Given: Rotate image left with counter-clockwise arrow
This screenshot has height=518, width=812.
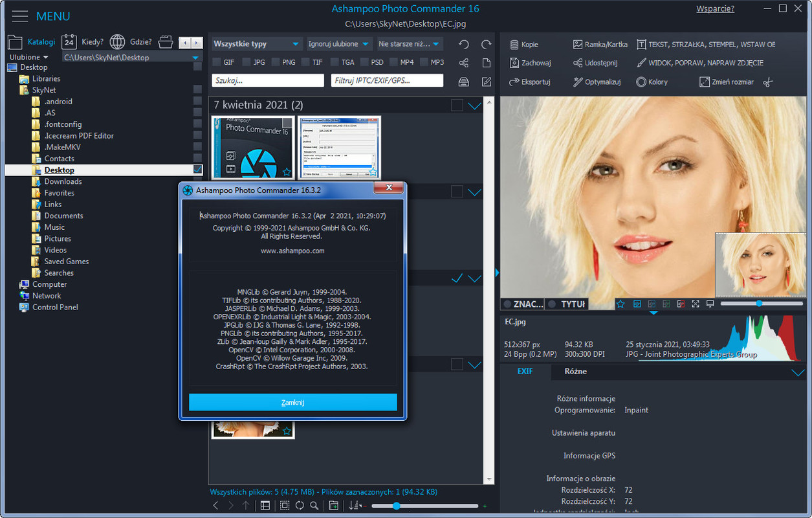Looking at the screenshot, I should click(x=464, y=44).
